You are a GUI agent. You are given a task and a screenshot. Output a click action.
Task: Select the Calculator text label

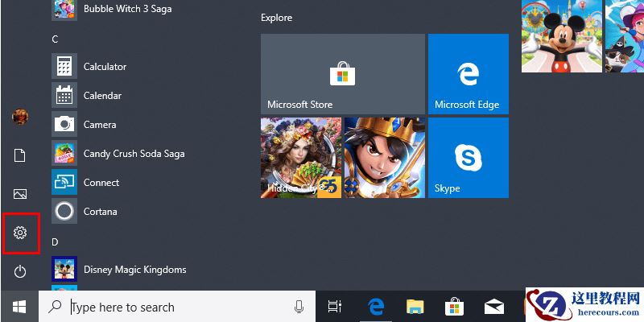[x=105, y=67]
